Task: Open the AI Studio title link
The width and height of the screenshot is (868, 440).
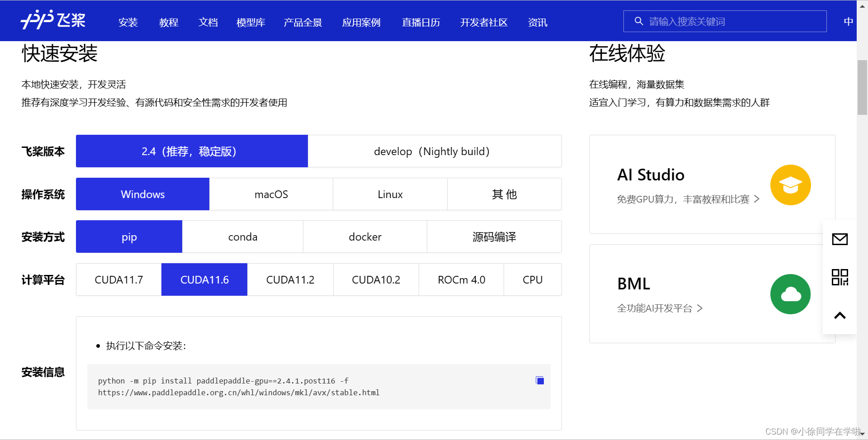Action: tap(651, 175)
